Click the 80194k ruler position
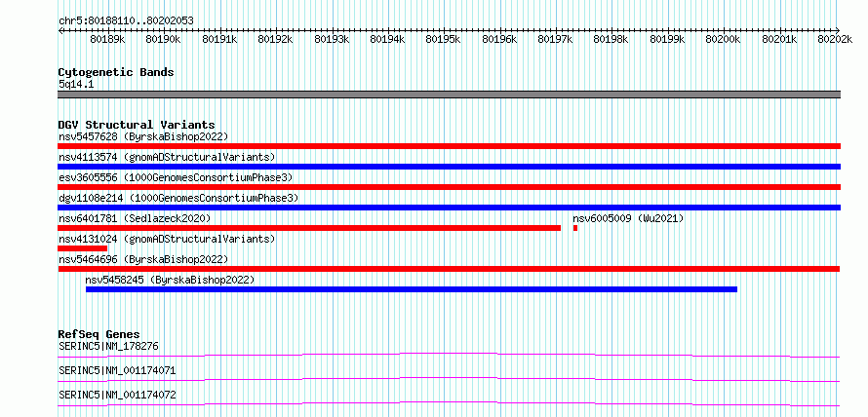Viewport: 868px width, 417px height. click(x=387, y=39)
